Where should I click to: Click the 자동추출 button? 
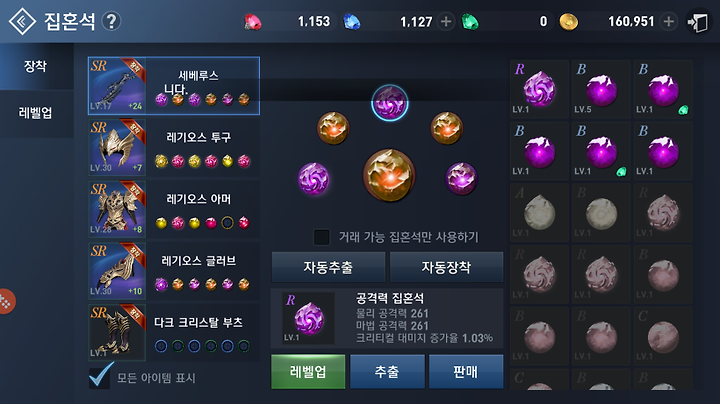point(328,267)
